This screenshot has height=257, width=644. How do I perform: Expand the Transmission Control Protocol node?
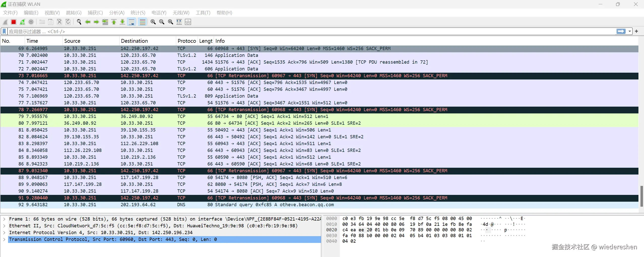(x=4, y=239)
